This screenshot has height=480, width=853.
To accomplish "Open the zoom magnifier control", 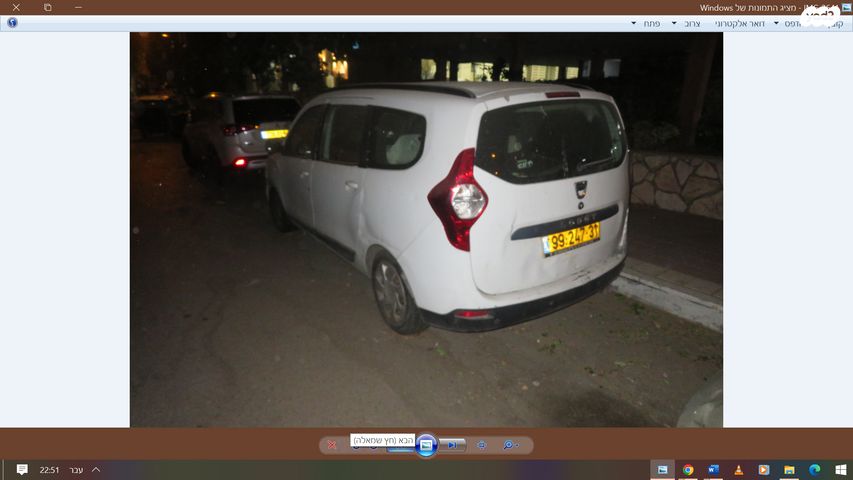I will (508, 445).
